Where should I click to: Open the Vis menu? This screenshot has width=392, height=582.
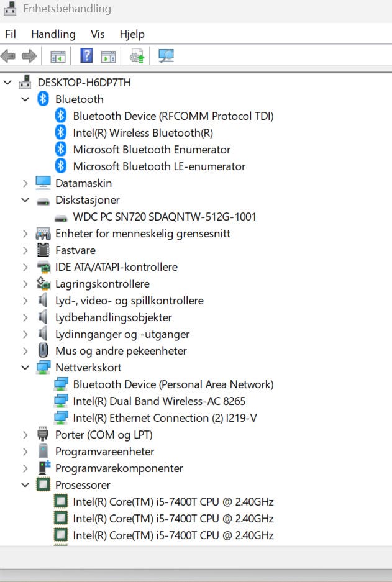[x=98, y=34]
